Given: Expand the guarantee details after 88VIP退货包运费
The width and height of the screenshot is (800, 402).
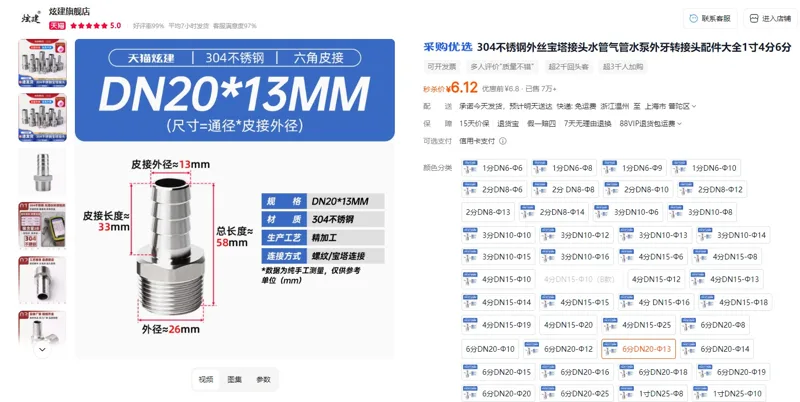Looking at the screenshot, I should [679, 123].
